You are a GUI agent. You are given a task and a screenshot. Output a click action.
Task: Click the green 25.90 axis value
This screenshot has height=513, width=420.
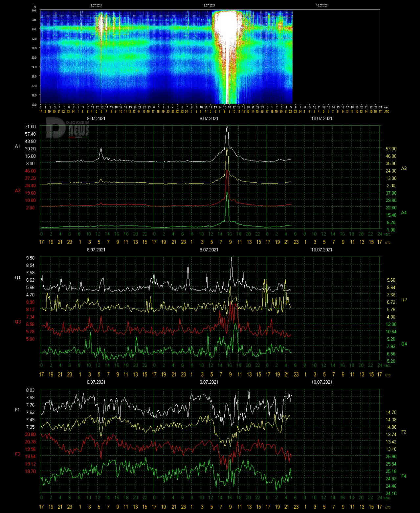pos(391,457)
